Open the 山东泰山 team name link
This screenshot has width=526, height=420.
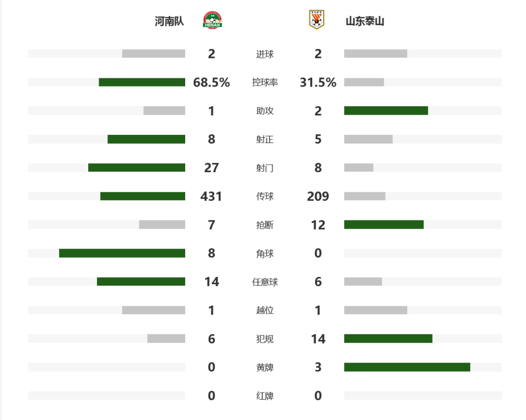click(365, 21)
